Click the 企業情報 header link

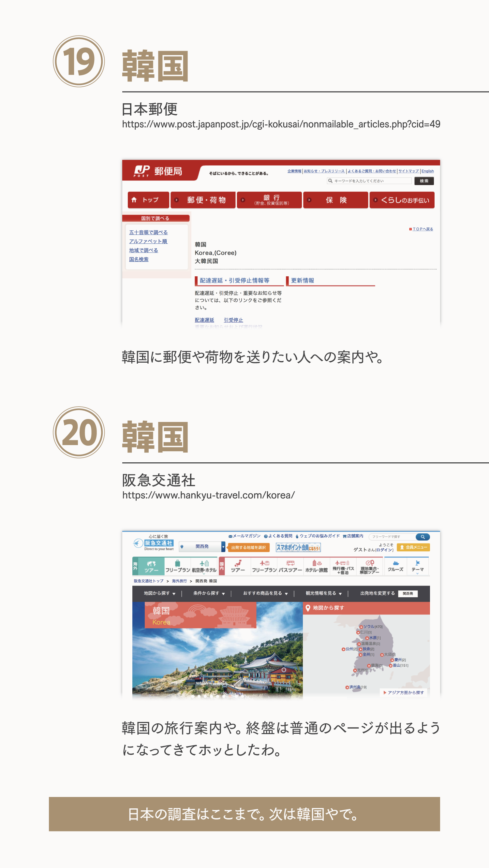294,171
